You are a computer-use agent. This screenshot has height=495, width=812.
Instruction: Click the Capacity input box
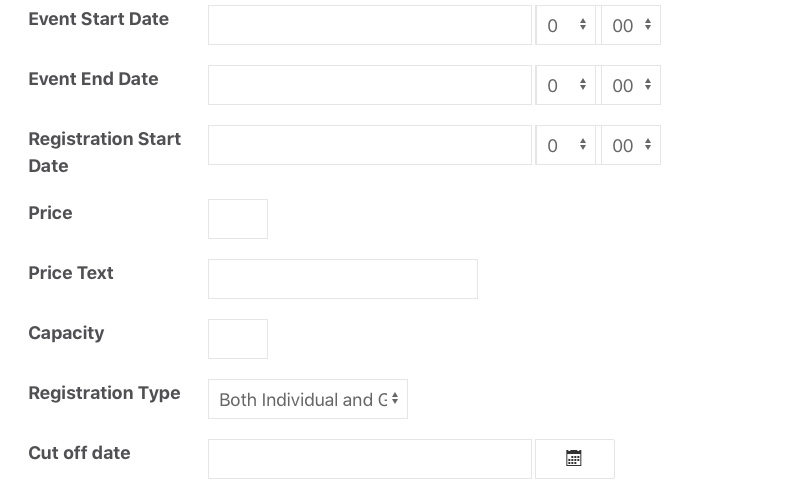click(x=238, y=339)
